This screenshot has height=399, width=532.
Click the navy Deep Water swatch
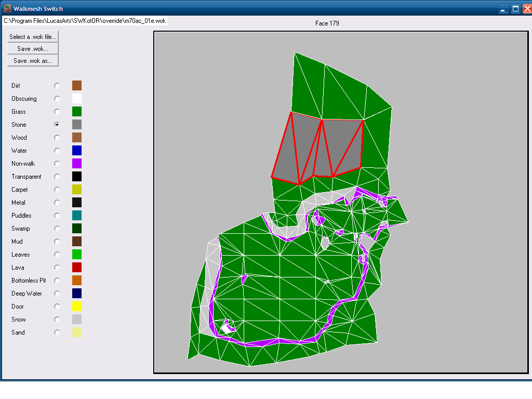click(77, 294)
